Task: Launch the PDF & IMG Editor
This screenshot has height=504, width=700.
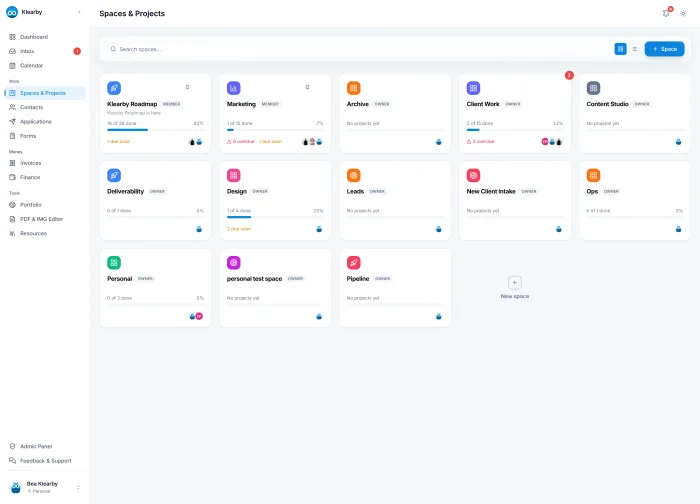Action: (x=43, y=219)
